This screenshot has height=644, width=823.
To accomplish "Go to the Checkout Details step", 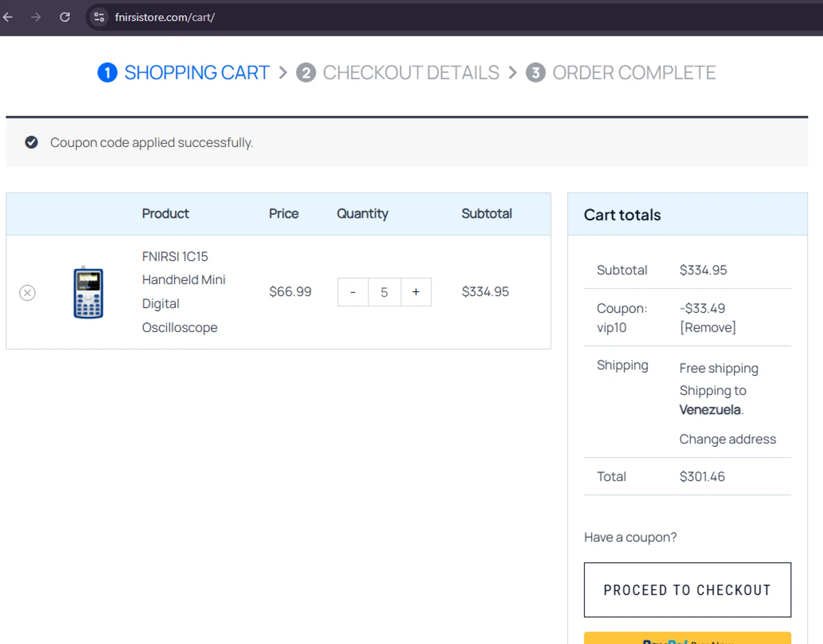I will pyautogui.click(x=411, y=72).
